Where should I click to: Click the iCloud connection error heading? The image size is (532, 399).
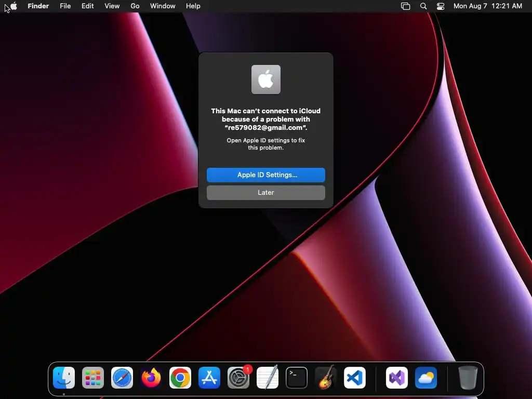tap(266, 119)
